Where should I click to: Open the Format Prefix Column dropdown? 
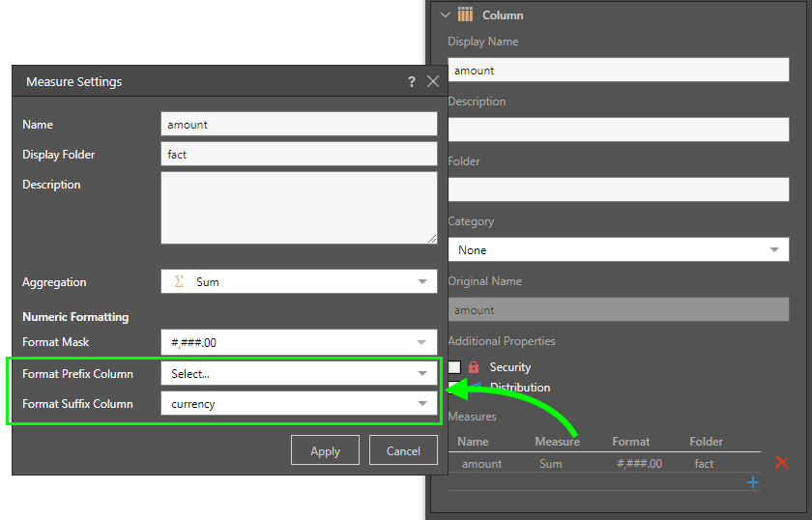[422, 374]
